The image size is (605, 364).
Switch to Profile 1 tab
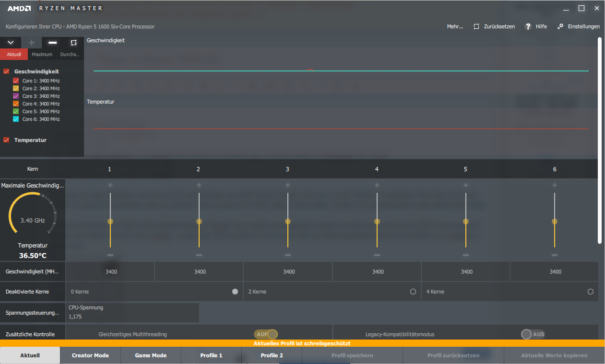coord(211,355)
